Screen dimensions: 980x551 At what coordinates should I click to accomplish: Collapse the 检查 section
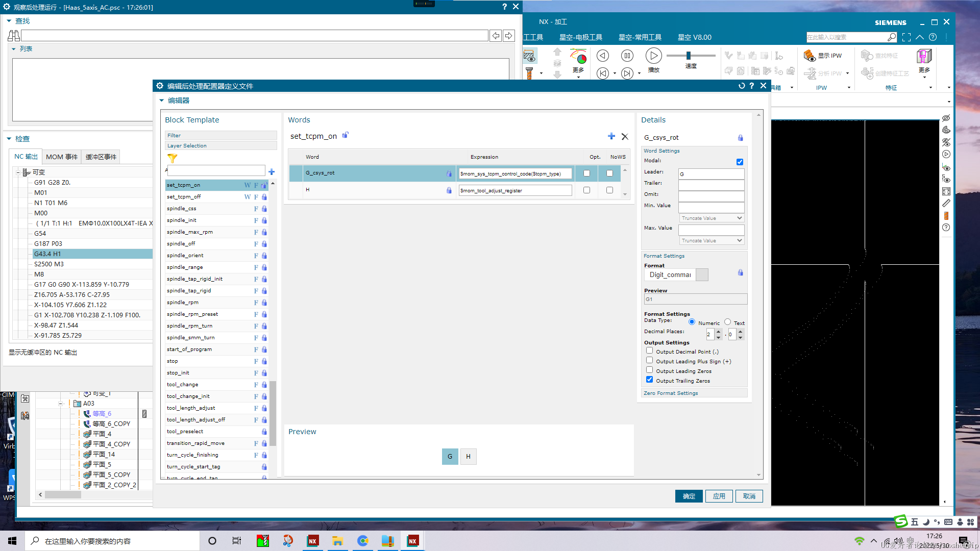pos(9,139)
